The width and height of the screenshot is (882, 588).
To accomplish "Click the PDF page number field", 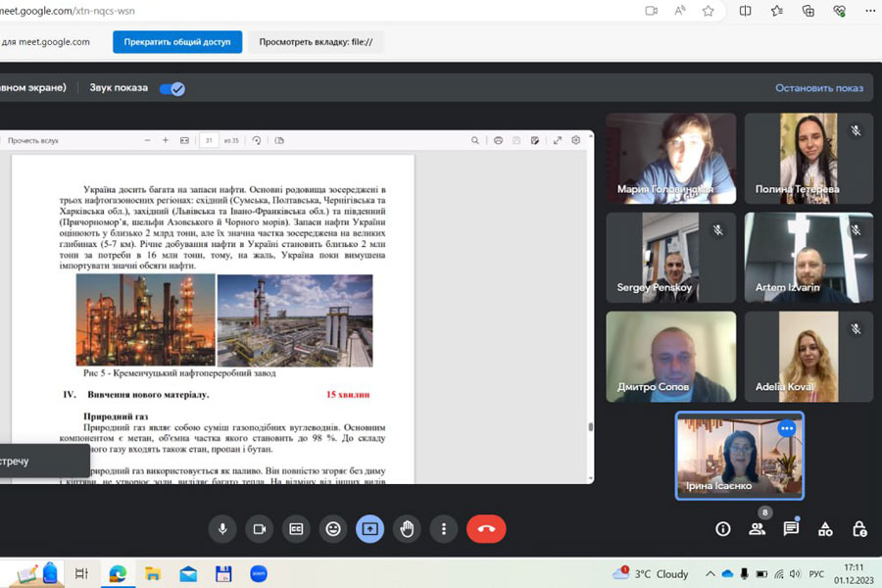I will [x=209, y=141].
